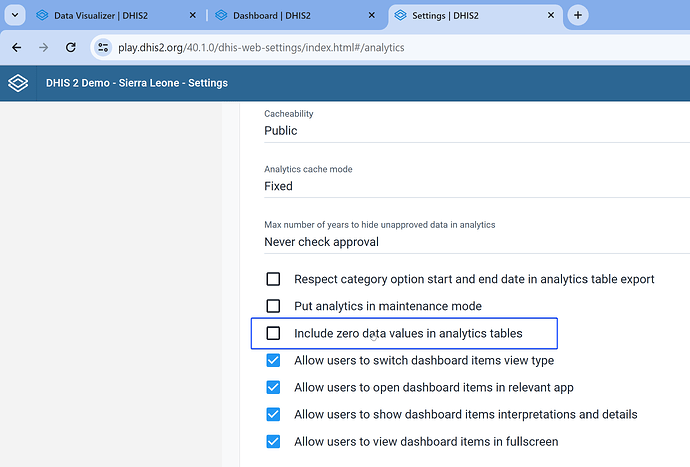Viewport: 690px width, 467px height.
Task: Click the Settings tab favicon
Action: coord(400,15)
